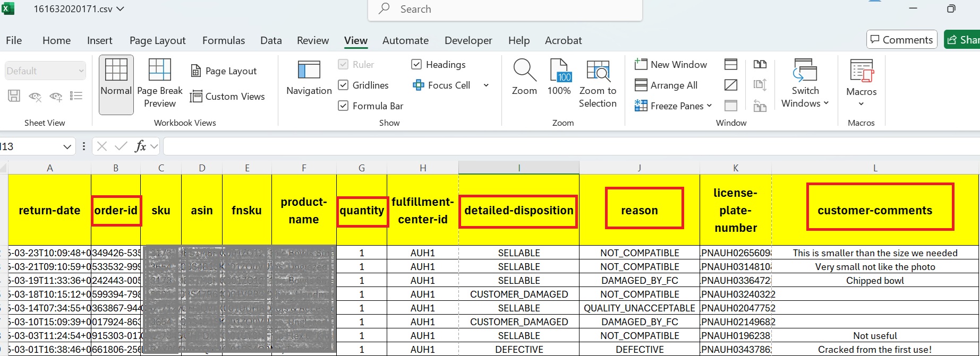The height and width of the screenshot is (356, 980).
Task: Click the Comments button
Action: (x=901, y=40)
